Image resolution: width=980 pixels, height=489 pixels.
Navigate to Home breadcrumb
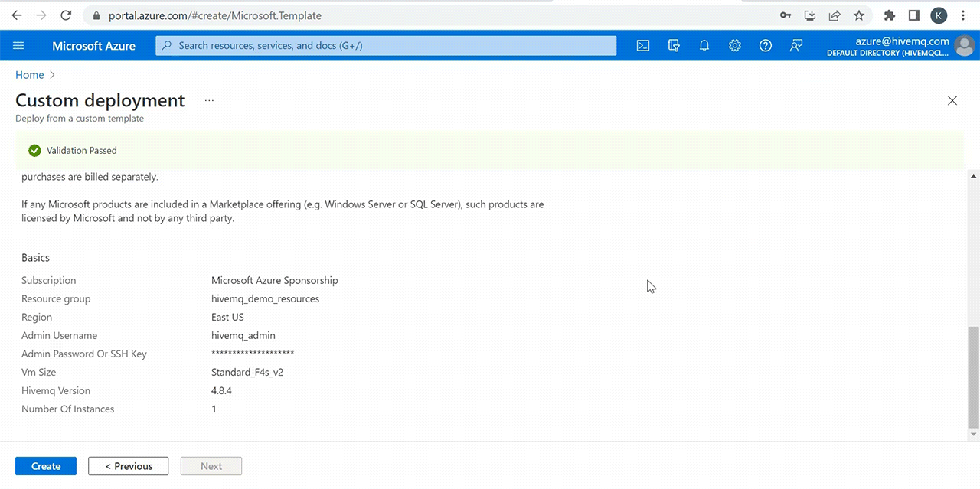(30, 75)
